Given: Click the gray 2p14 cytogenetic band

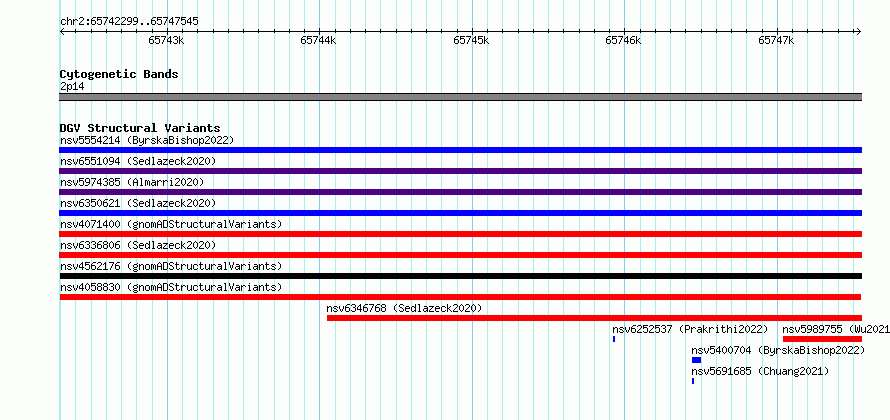Looking at the screenshot, I should 461,97.
